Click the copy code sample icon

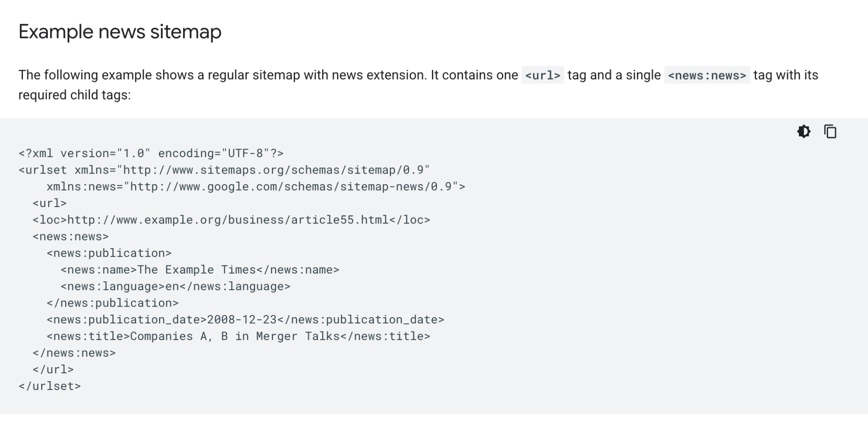click(x=830, y=132)
